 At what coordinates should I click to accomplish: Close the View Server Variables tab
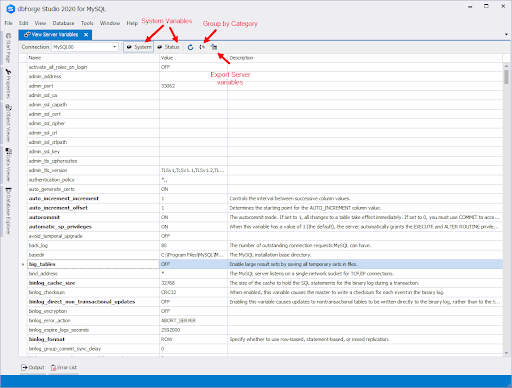(x=86, y=35)
